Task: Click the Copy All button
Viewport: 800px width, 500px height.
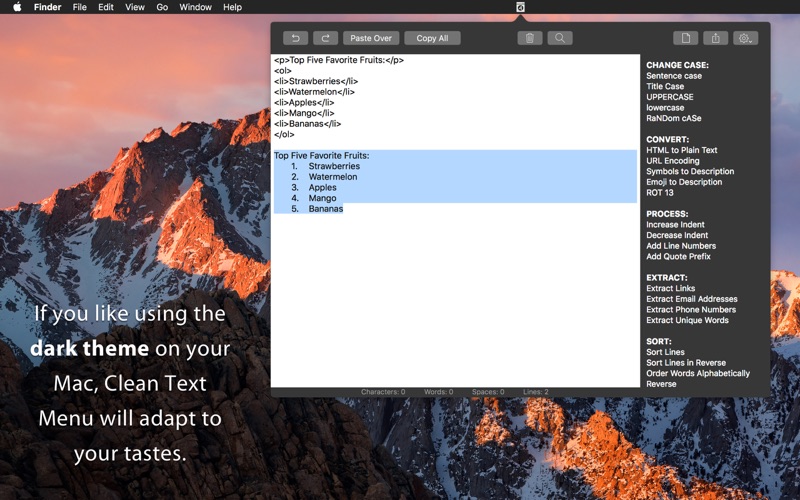Action: coord(432,38)
